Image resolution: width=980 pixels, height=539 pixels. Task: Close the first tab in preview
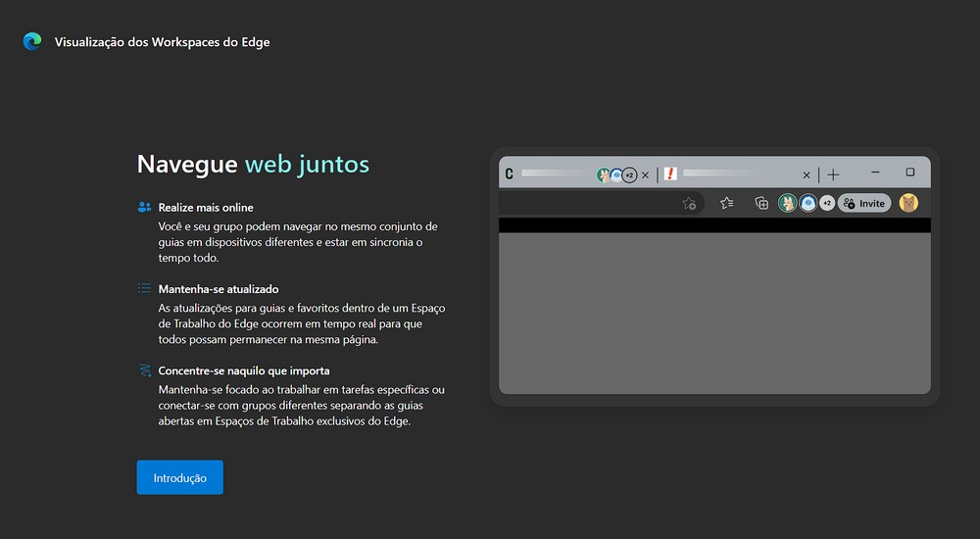pyautogui.click(x=645, y=174)
